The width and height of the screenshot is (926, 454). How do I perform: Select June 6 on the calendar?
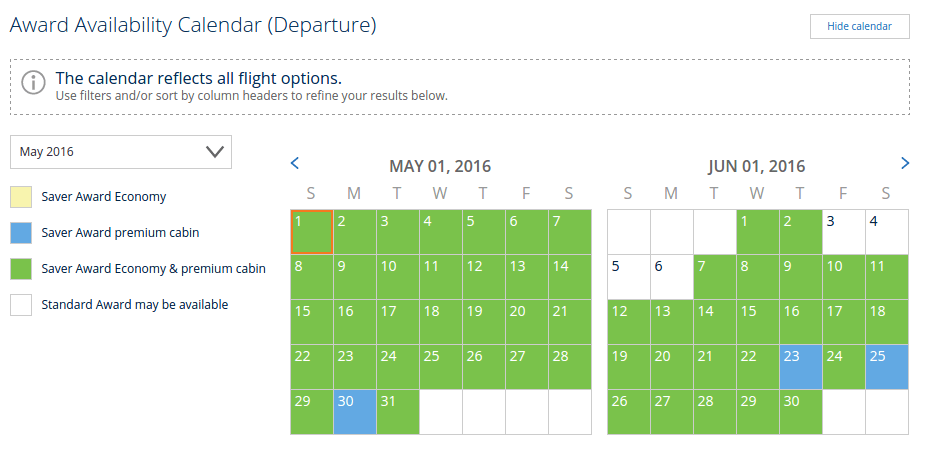coord(671,277)
